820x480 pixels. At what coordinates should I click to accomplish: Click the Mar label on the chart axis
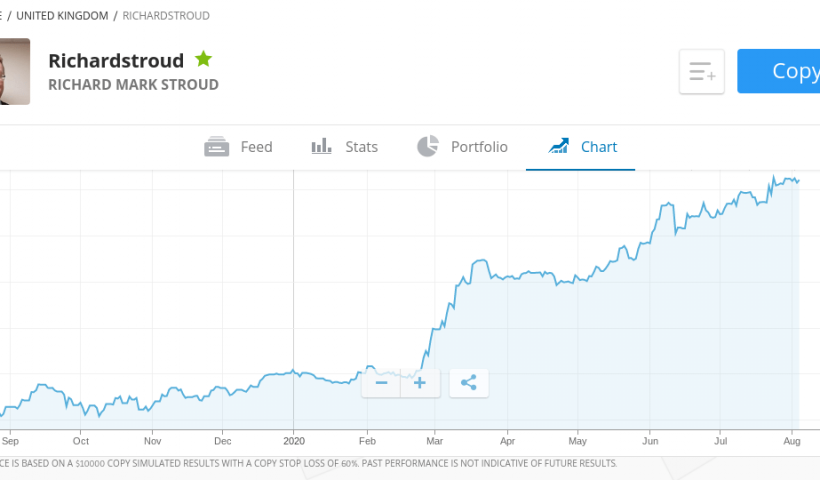[x=435, y=440]
